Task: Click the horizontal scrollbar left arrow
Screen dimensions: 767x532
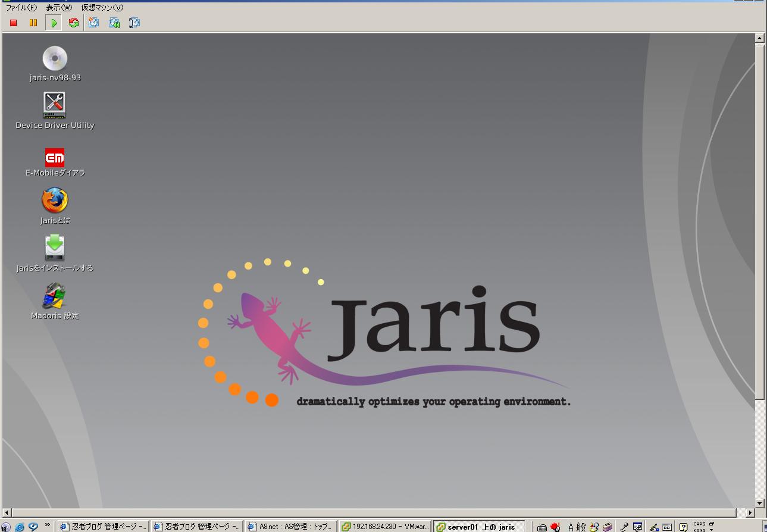Action: [7, 512]
